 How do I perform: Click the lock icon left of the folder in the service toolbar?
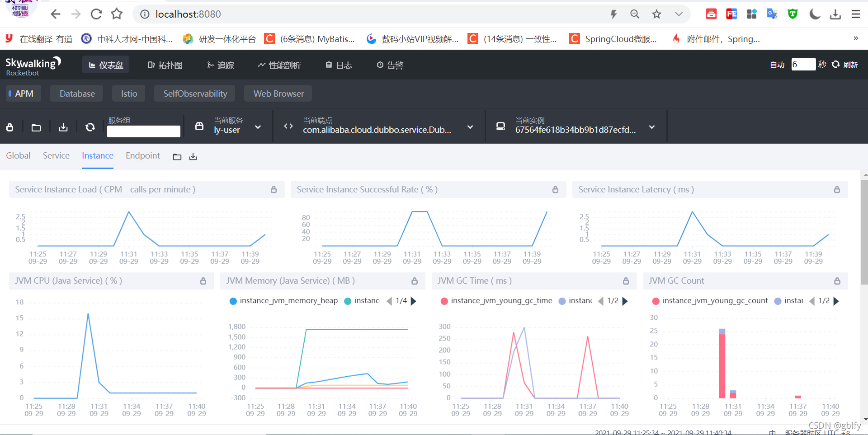10,127
